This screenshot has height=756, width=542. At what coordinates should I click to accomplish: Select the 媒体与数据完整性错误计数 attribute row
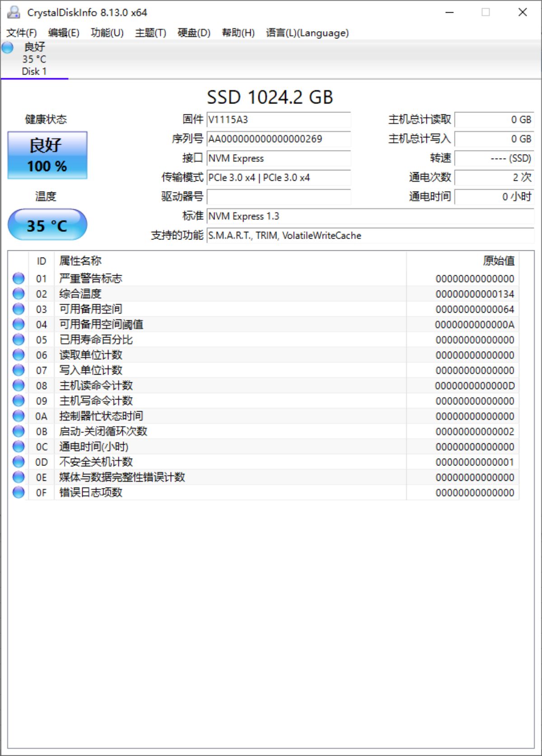pos(264,477)
